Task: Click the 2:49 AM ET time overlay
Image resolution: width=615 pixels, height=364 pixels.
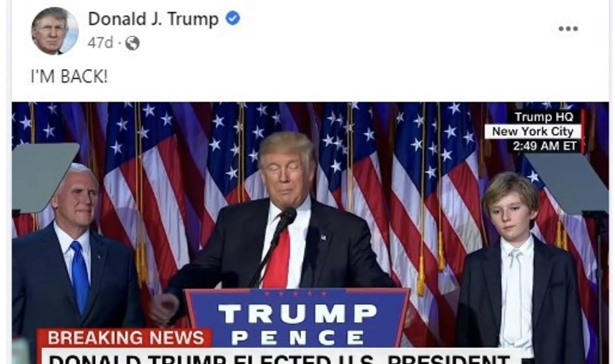Action: [544, 146]
